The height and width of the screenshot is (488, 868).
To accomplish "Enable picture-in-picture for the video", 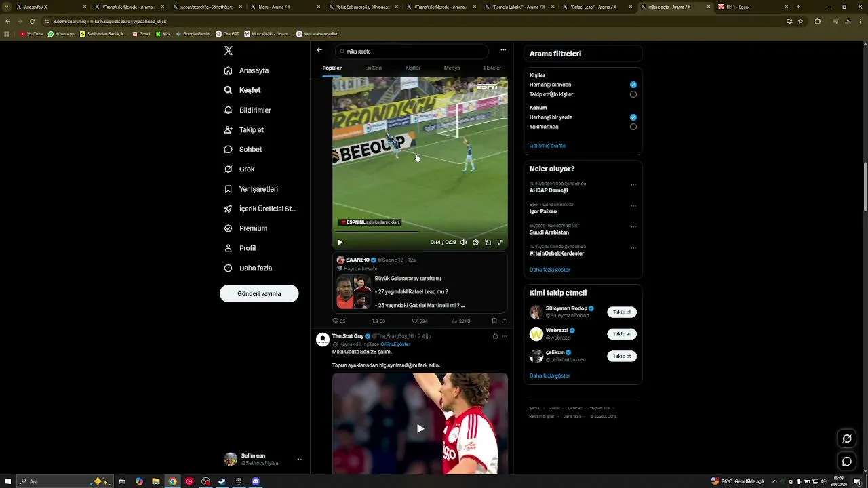I will (x=488, y=242).
